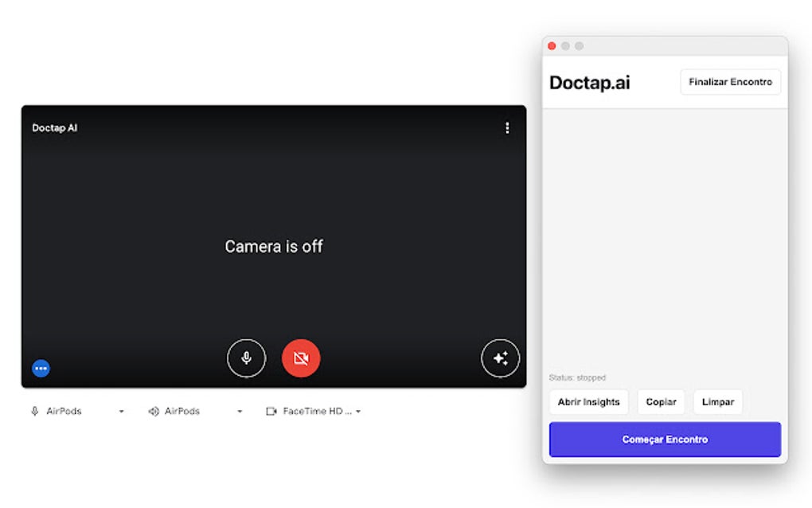Click the camera icon beside FaceTime HD
This screenshot has width=812, height=508.
tap(271, 411)
